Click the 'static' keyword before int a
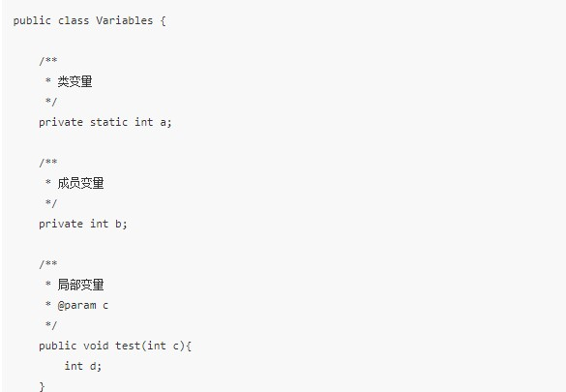The image size is (566, 392). [108, 122]
